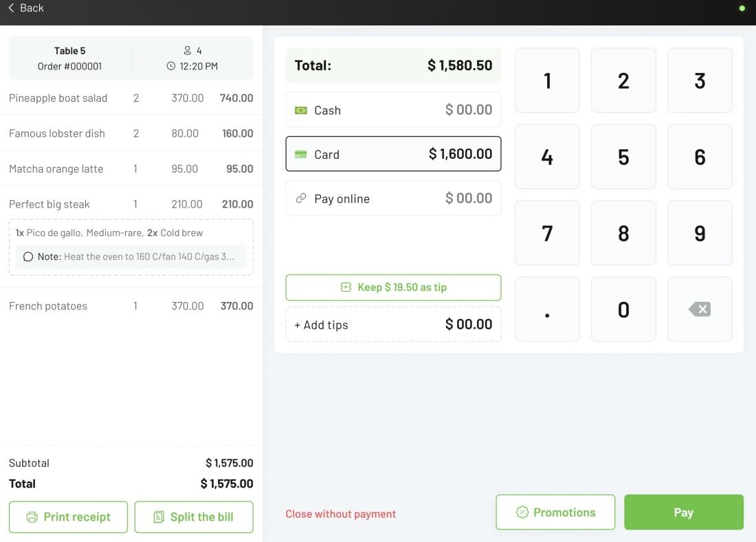Click the Split the bill receipt icon

(159, 517)
